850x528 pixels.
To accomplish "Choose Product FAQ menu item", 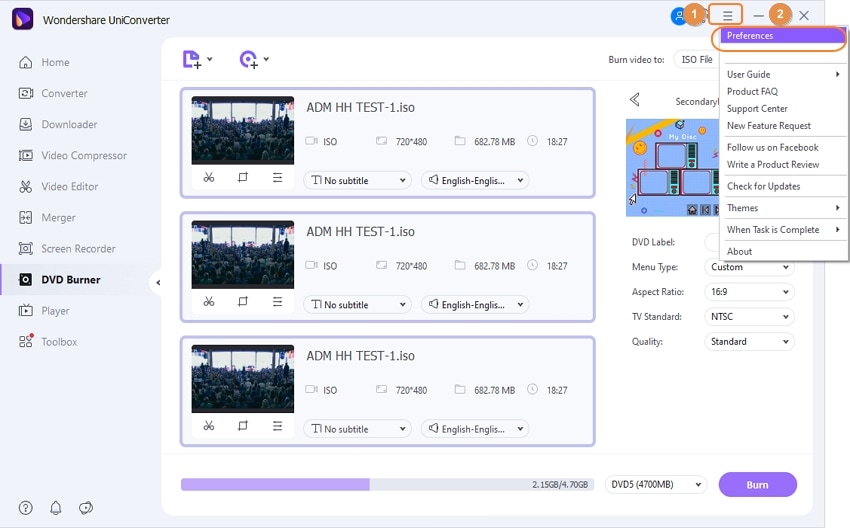I will coord(783,92).
